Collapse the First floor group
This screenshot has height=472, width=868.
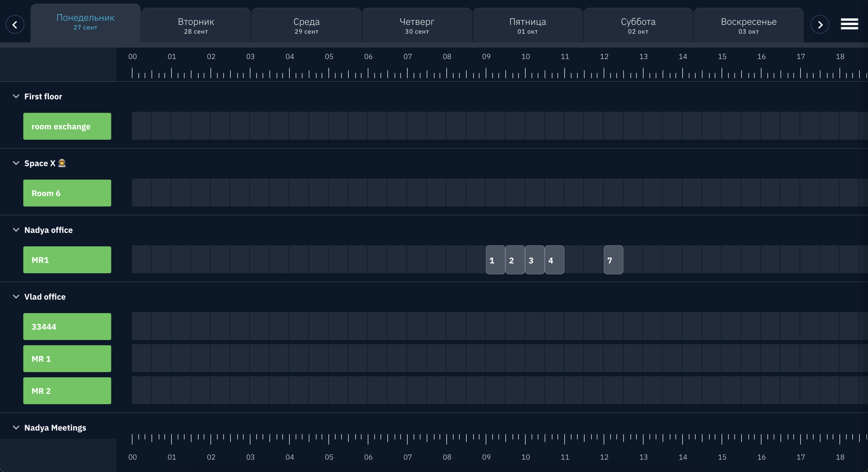[16, 96]
